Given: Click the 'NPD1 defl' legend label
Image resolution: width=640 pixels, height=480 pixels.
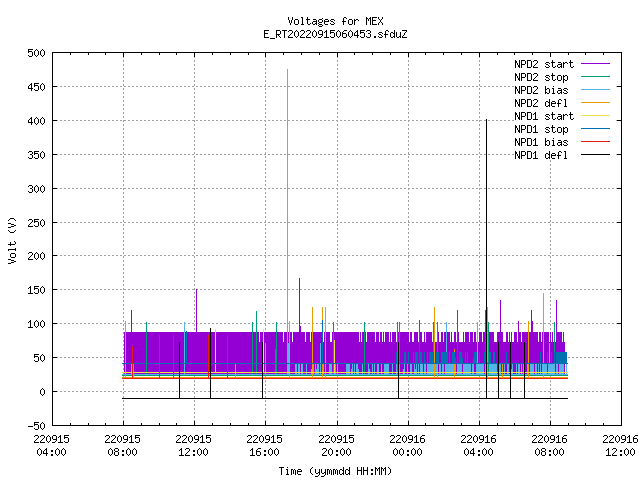Looking at the screenshot, I should pyautogui.click(x=541, y=156).
